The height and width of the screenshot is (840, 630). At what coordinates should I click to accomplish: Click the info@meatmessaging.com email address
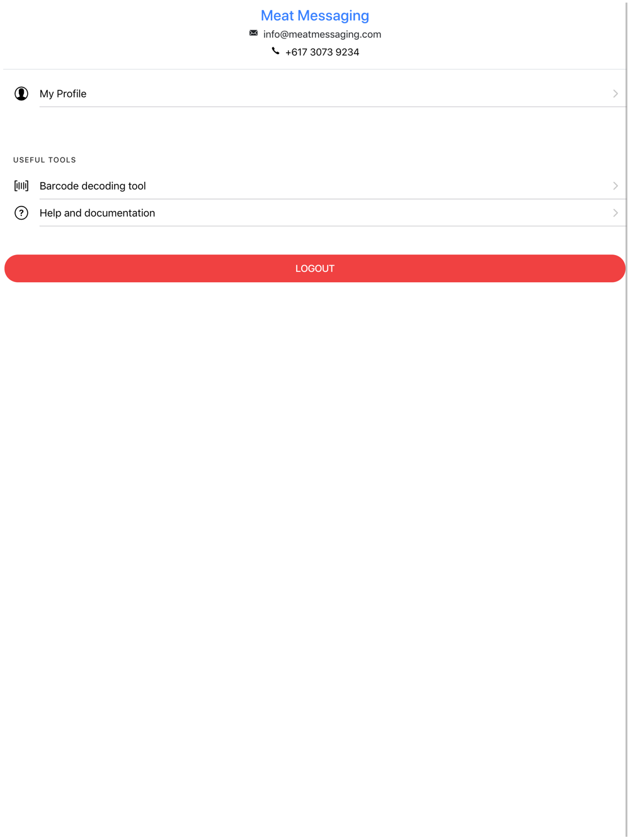[322, 34]
